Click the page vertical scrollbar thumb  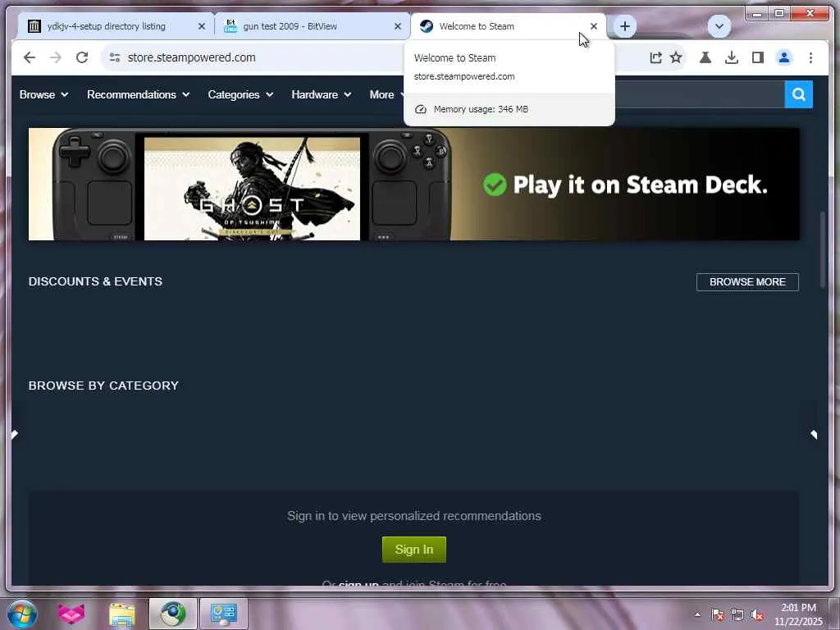(823, 250)
